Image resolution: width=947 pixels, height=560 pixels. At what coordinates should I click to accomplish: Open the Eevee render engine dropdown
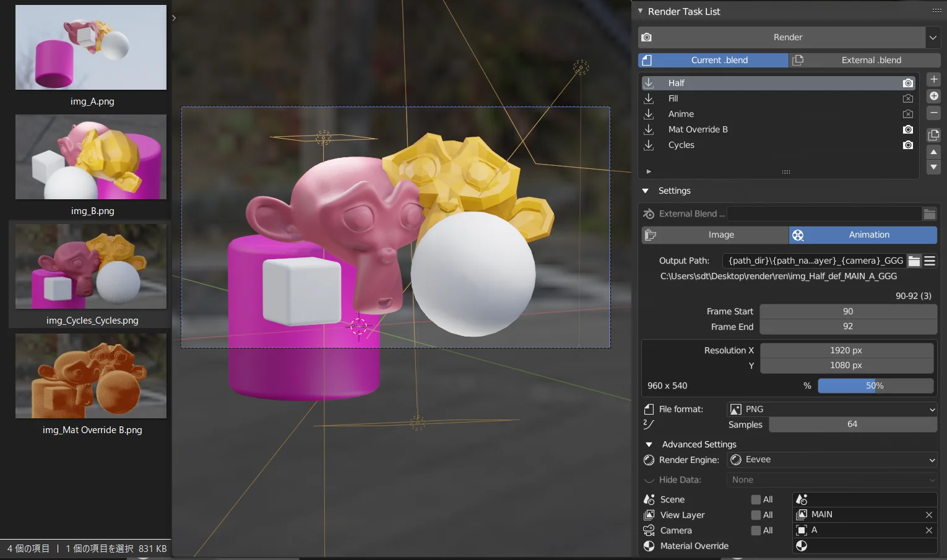[x=831, y=460]
